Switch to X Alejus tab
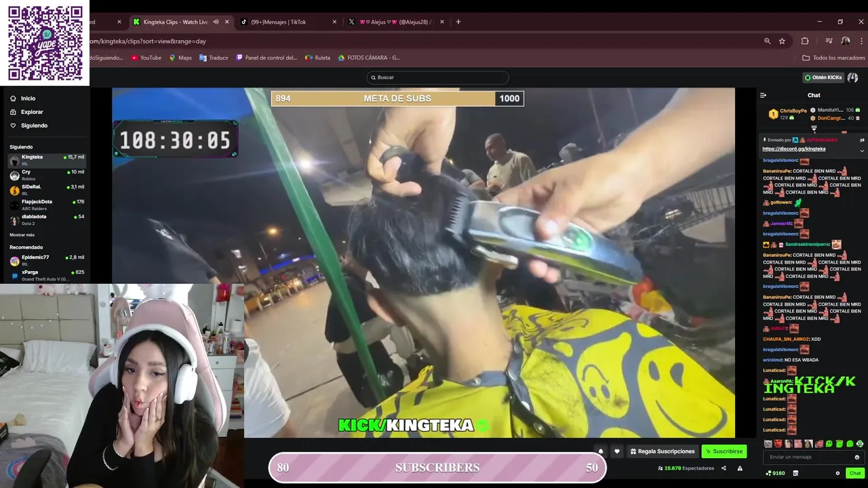This screenshot has width=868, height=488. coord(396,22)
